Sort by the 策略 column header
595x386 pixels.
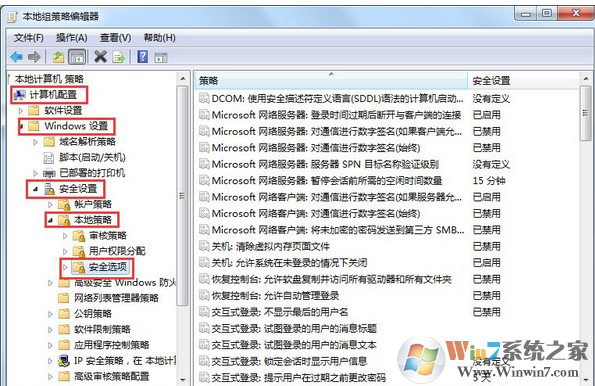point(331,80)
